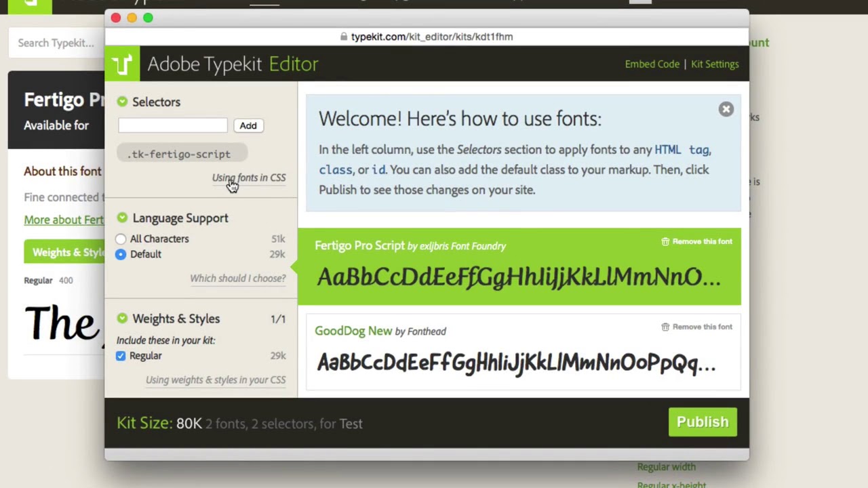Click the 1/1 weights count
This screenshot has height=488, width=868.
pos(278,319)
